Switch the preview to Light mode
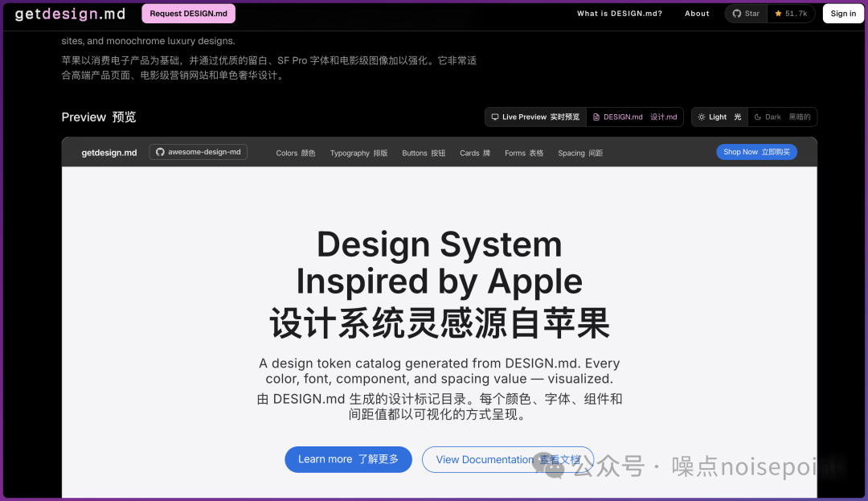The width and height of the screenshot is (868, 501). (x=719, y=117)
